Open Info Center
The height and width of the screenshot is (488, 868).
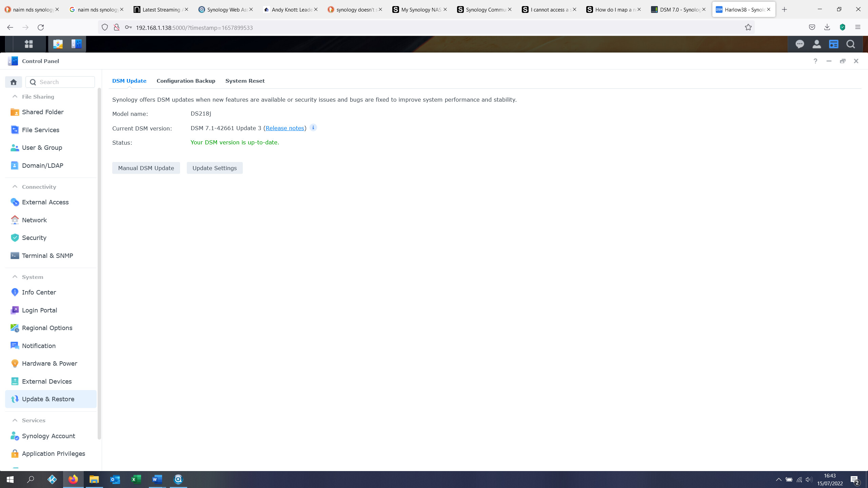point(51,292)
